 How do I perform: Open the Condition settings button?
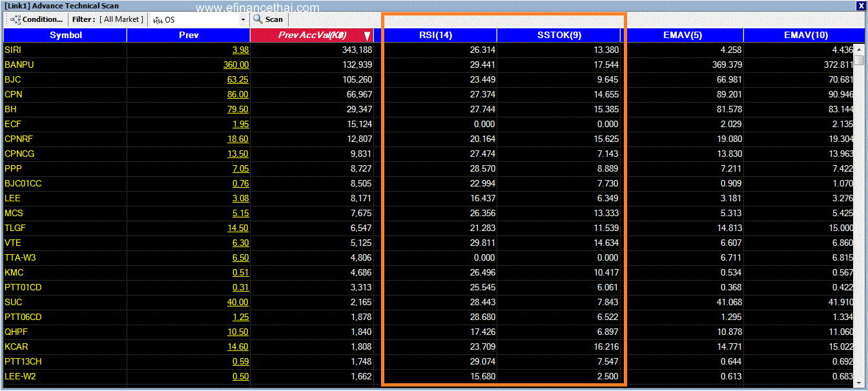click(x=37, y=19)
